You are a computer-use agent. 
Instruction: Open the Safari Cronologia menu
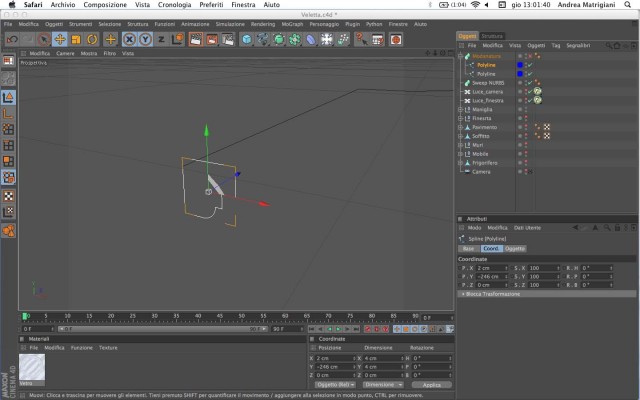coord(174,5)
